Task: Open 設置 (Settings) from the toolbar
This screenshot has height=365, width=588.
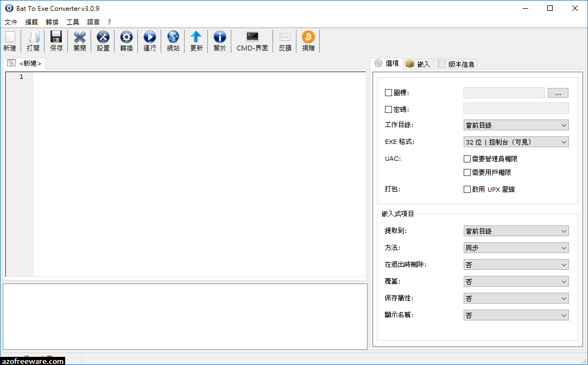Action: (103, 41)
